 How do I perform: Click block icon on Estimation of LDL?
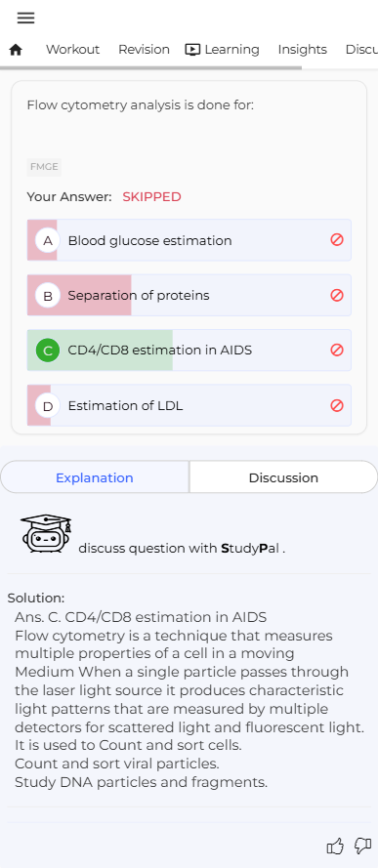coord(337,406)
